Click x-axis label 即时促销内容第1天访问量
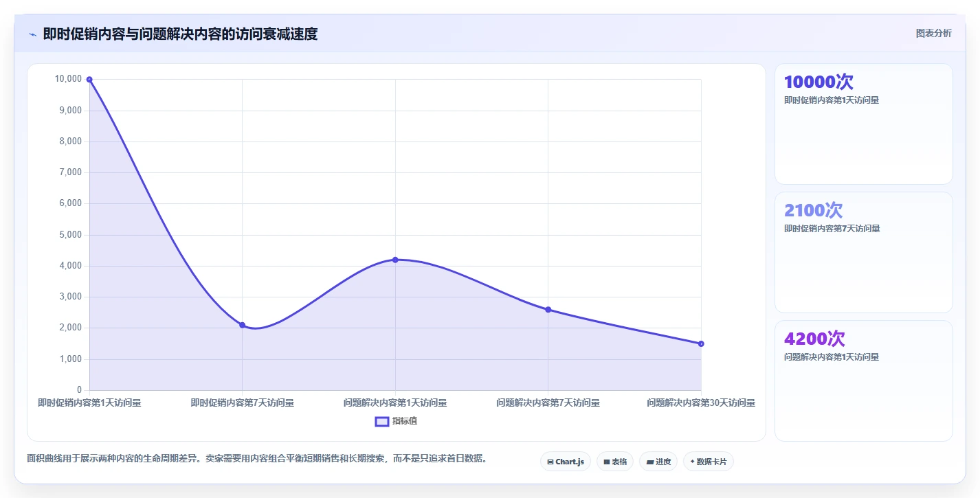The width and height of the screenshot is (980, 498). [x=89, y=403]
